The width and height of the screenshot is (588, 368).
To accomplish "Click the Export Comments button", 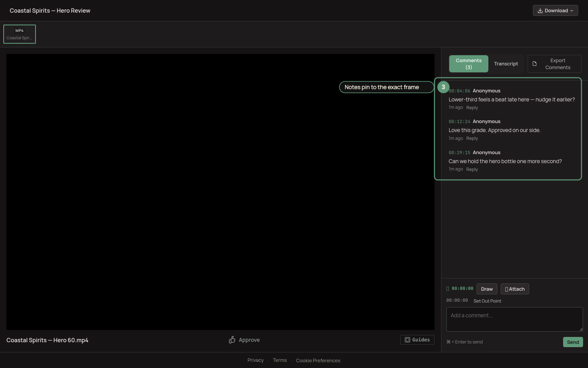I will click(x=554, y=64).
